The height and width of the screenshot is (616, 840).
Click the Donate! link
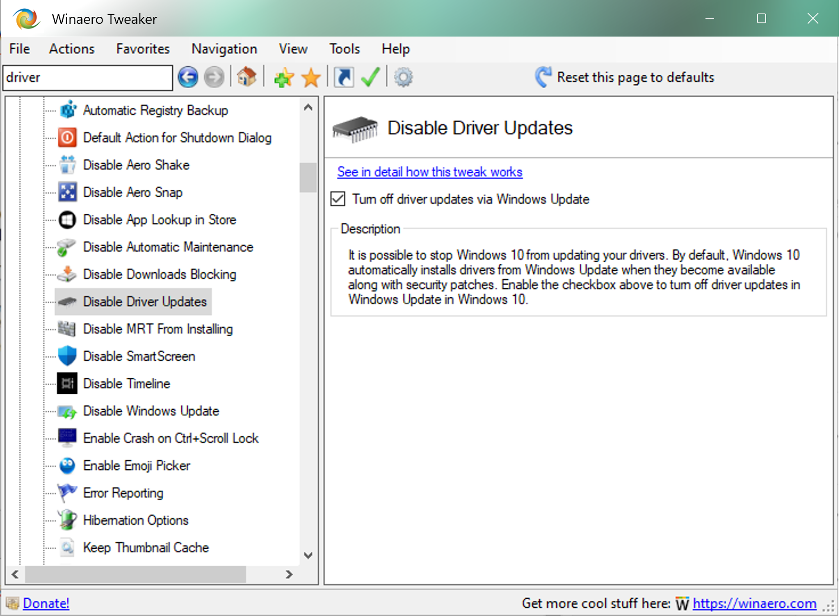click(x=46, y=603)
